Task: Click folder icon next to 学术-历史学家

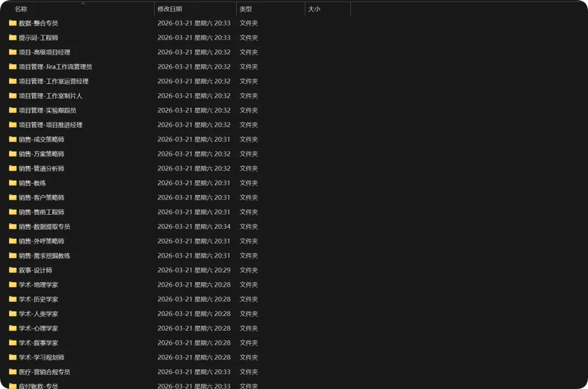Action: [x=13, y=299]
